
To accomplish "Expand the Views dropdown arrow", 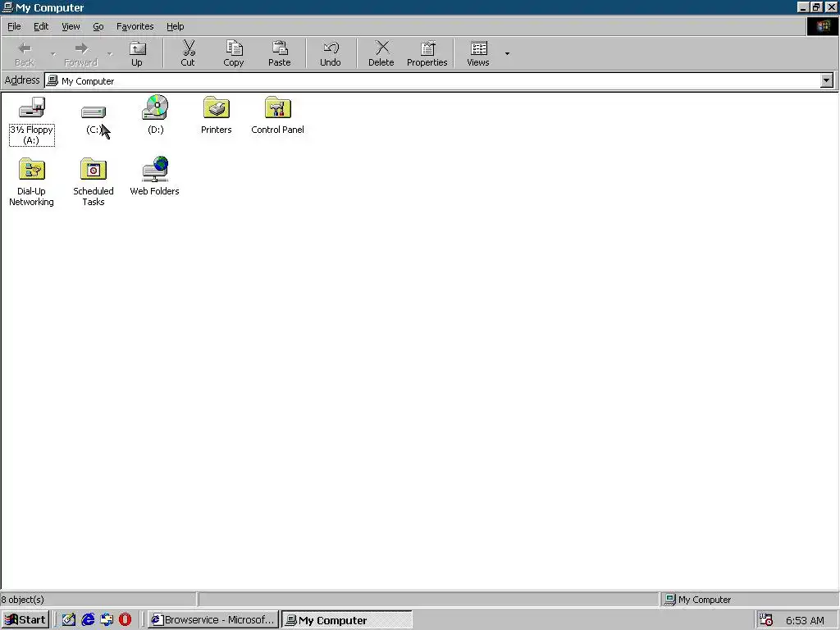I will pyautogui.click(x=507, y=53).
